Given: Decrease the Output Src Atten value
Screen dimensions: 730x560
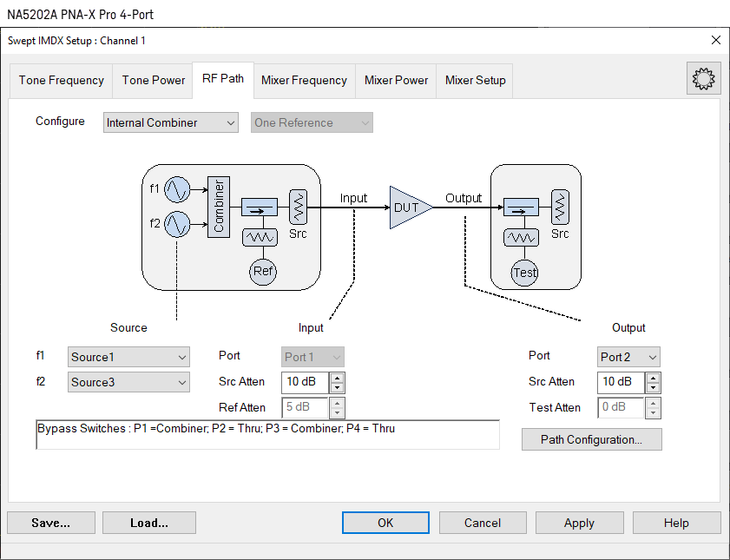Looking at the screenshot, I should point(653,387).
